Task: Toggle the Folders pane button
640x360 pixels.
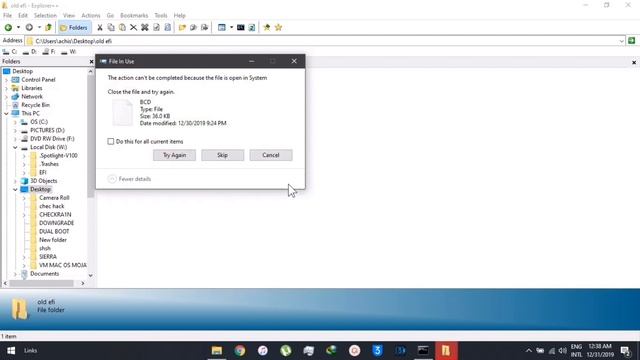Action: (x=74, y=27)
